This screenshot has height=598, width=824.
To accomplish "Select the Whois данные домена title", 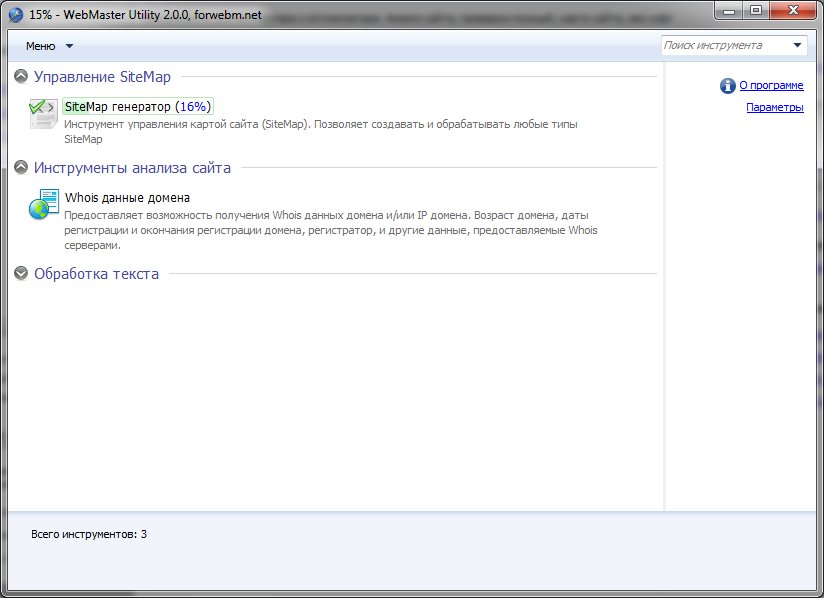I will [x=127, y=198].
